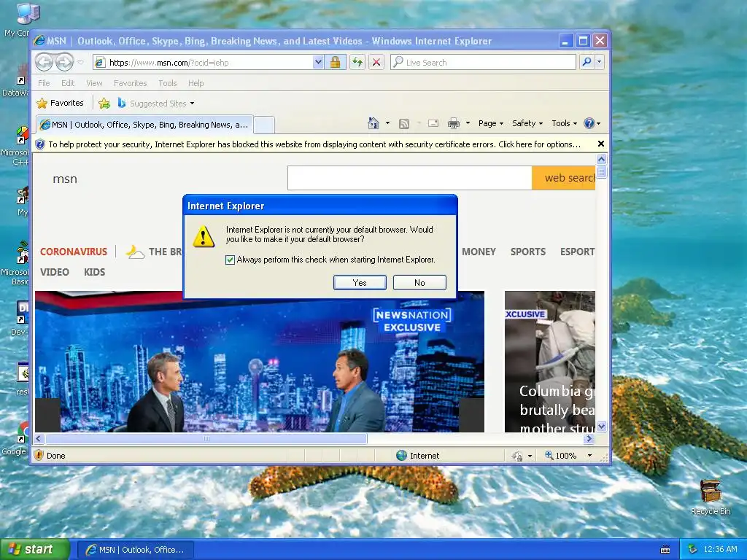Click the NewsNation exclusive news thumbnail

pyautogui.click(x=260, y=362)
